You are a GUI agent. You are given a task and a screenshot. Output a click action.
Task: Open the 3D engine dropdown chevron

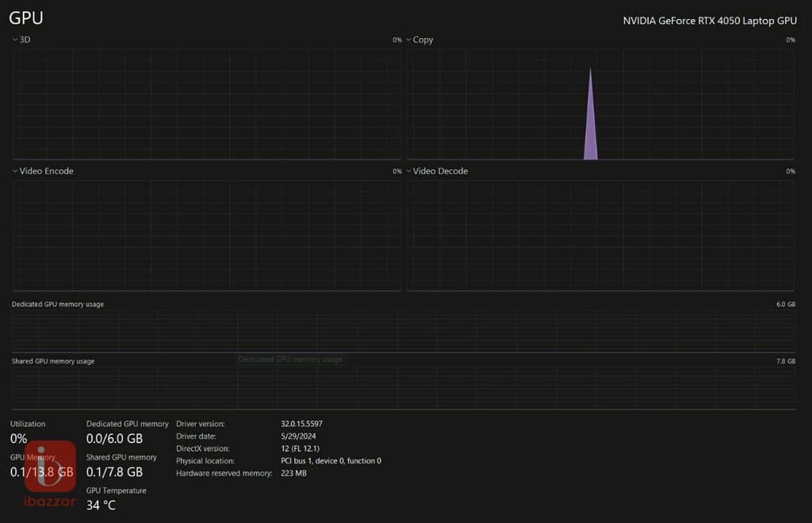coord(15,40)
